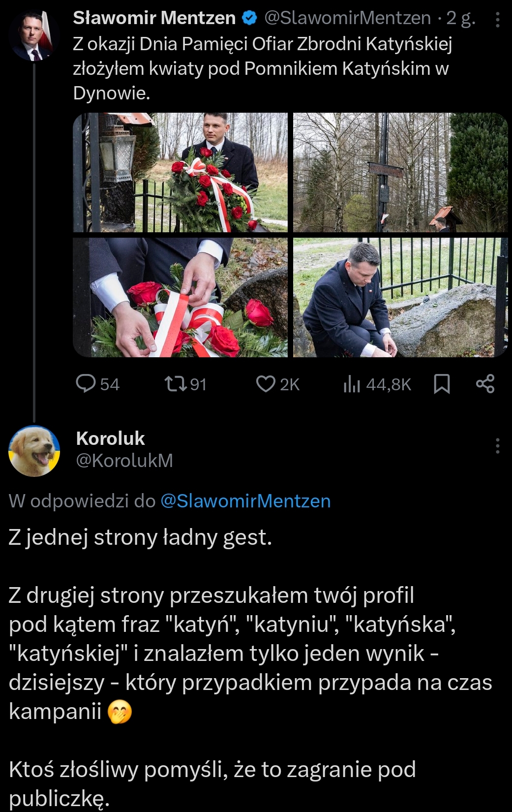
Task: Click the blue verified badge
Action: click(x=250, y=19)
